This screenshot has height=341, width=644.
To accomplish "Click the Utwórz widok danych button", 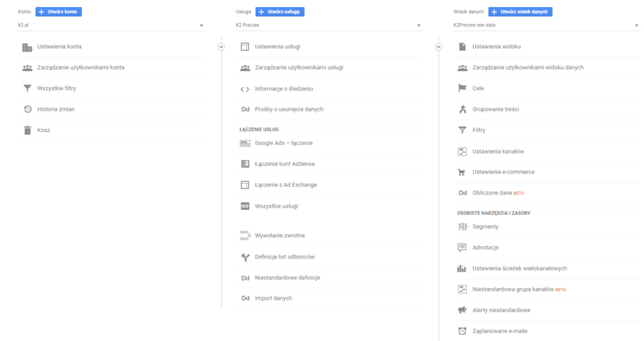I will tap(520, 12).
